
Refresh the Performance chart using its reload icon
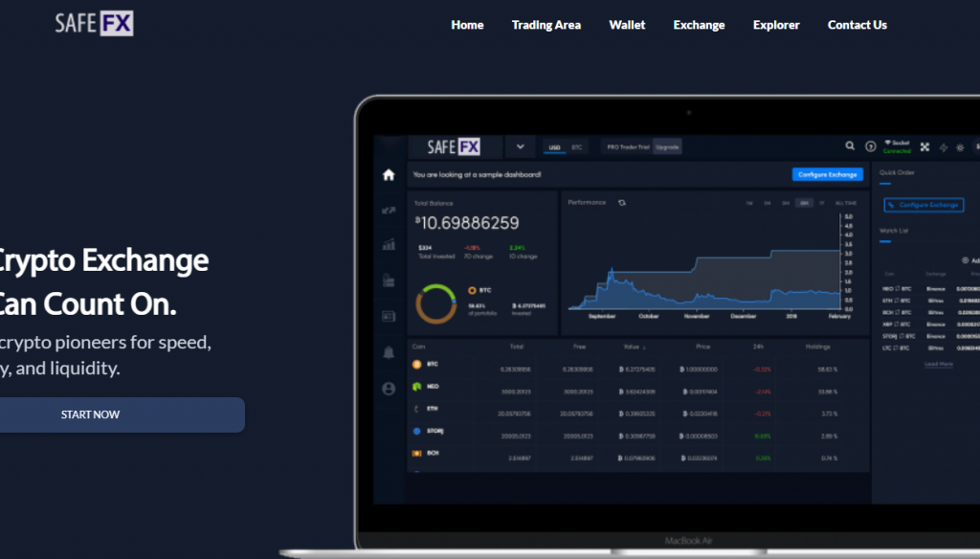623,202
